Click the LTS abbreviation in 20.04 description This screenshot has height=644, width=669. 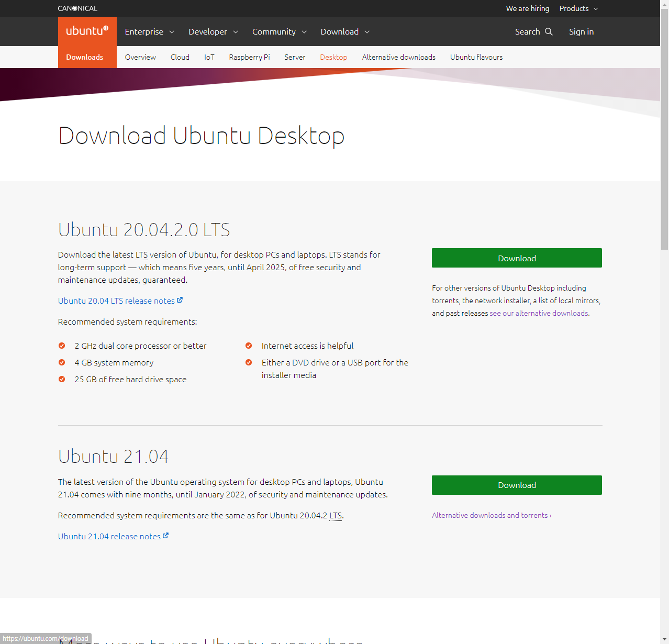tap(141, 254)
